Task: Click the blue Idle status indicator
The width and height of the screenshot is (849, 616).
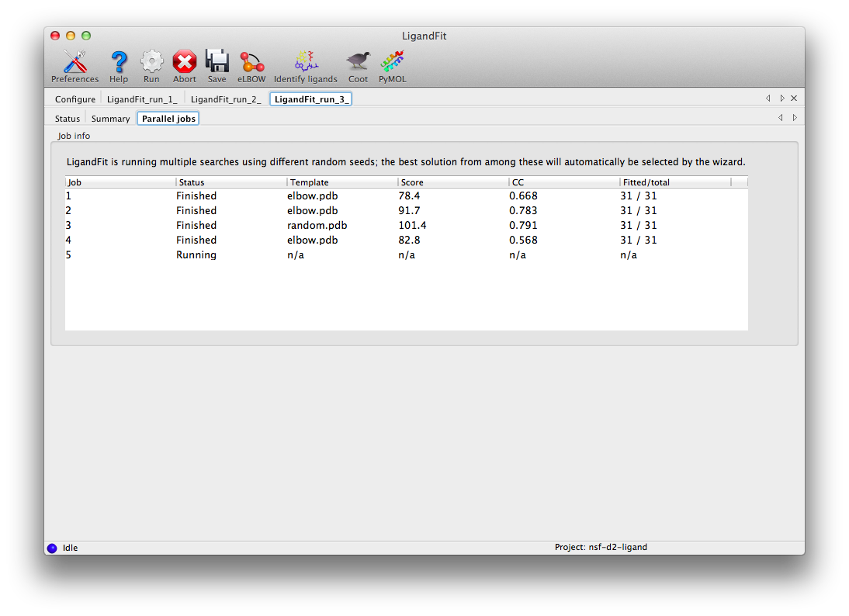Action: 52,548
